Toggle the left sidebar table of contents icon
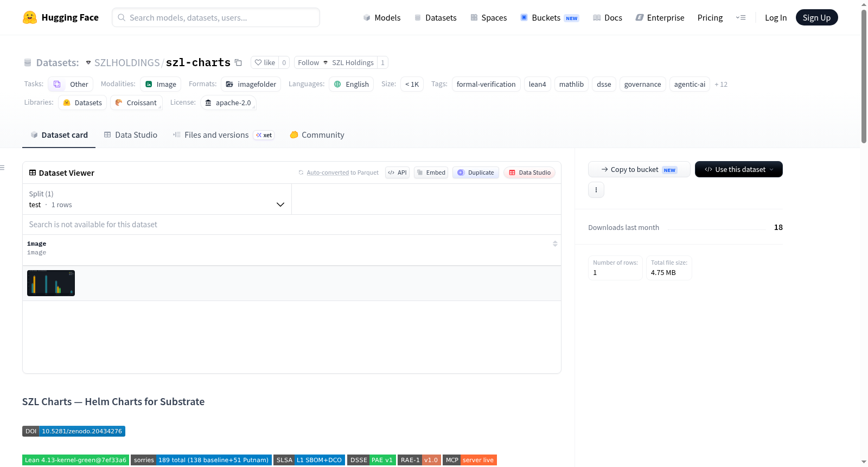 coord(2,168)
